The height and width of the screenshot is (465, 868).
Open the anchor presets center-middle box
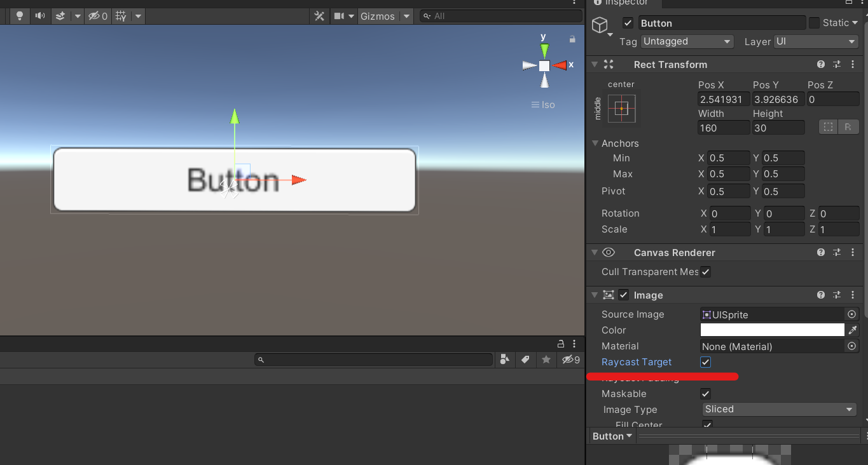[621, 109]
